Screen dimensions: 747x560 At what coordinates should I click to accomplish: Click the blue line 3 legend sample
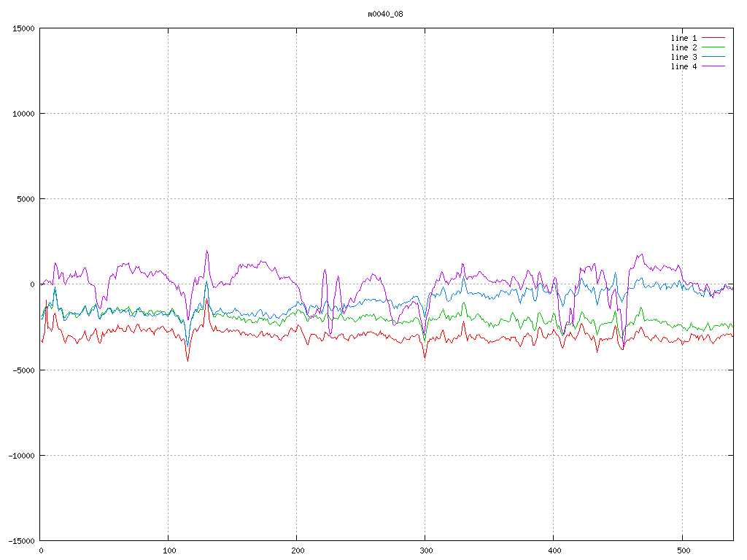713,57
